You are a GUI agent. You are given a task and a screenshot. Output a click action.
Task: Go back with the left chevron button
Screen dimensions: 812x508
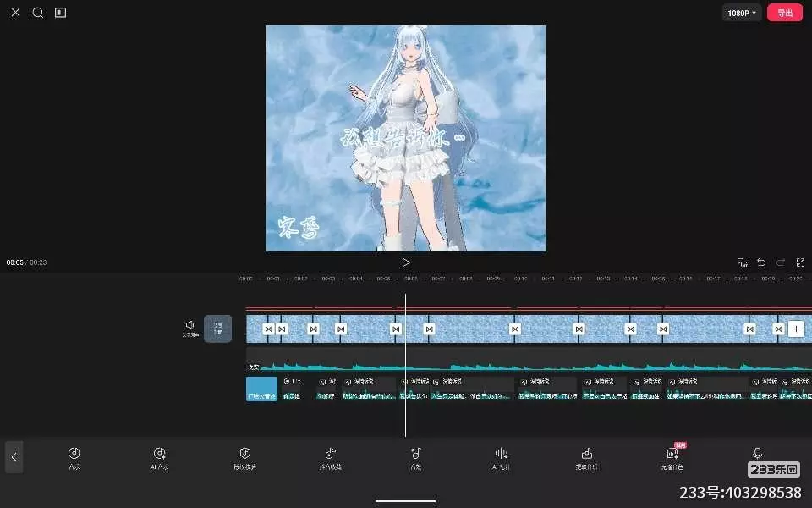(x=14, y=456)
